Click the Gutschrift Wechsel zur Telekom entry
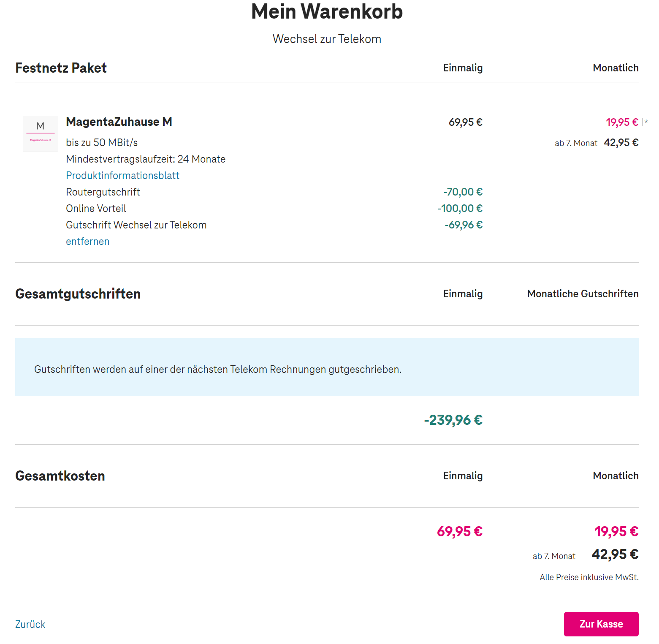The width and height of the screenshot is (659, 644). 136,225
